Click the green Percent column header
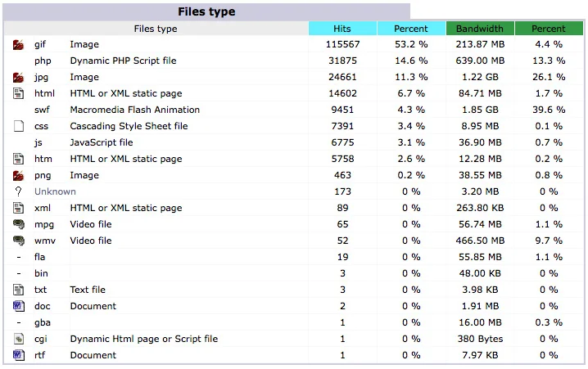Viewport: 588px width, 369px height. pyautogui.click(x=549, y=29)
